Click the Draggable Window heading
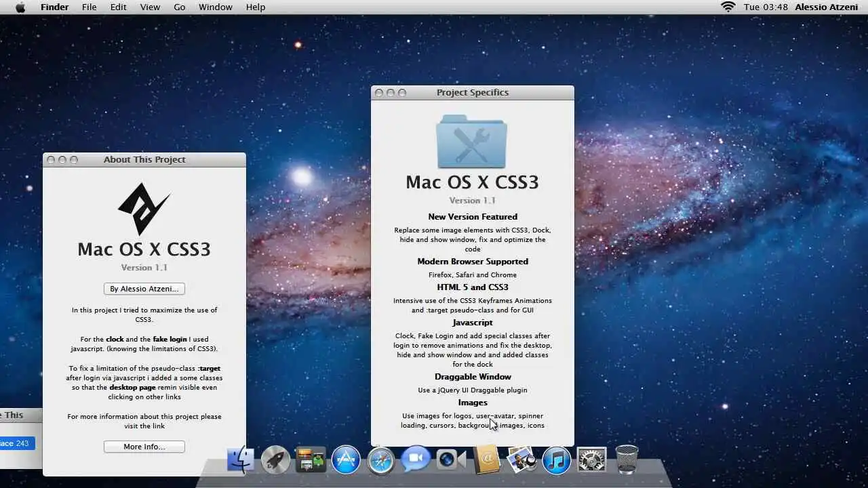 point(473,377)
